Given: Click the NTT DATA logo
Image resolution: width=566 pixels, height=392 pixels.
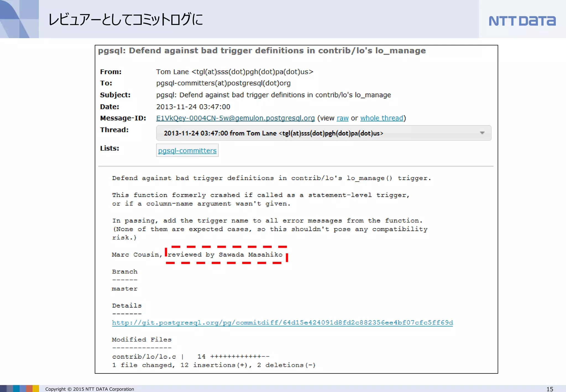Looking at the screenshot, I should [x=522, y=21].
